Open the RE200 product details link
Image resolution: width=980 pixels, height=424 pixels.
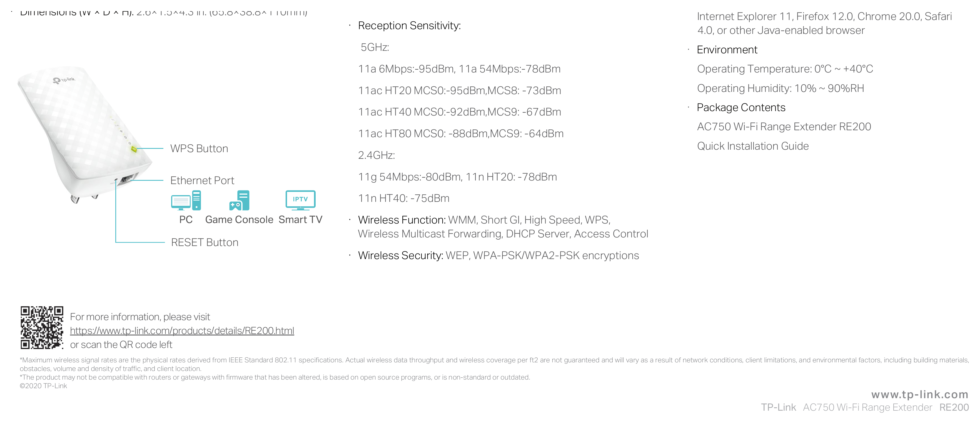(182, 331)
